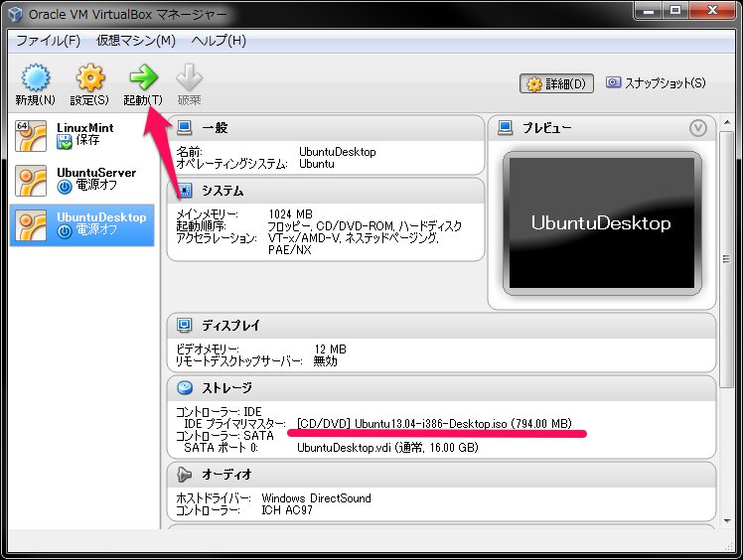
Task: Click the 一般 section monitor icon
Action: click(184, 127)
